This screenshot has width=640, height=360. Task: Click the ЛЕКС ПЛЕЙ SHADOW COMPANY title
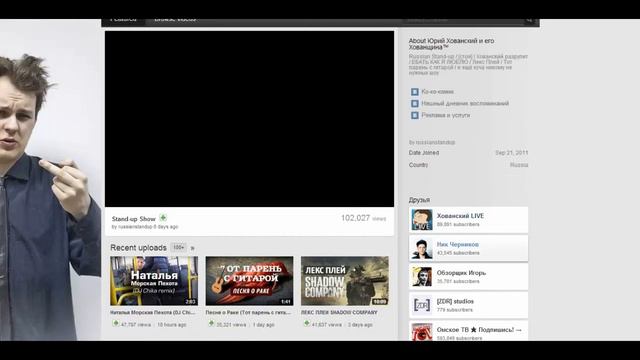click(339, 313)
